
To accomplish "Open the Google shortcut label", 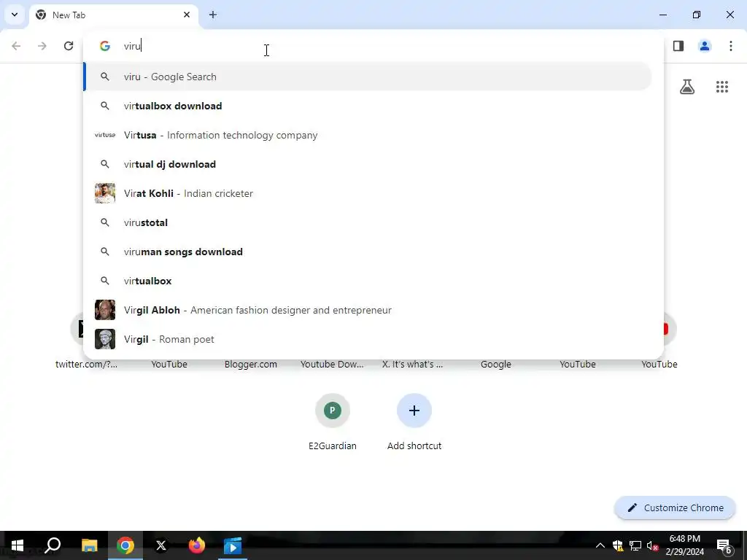I will 496,365.
